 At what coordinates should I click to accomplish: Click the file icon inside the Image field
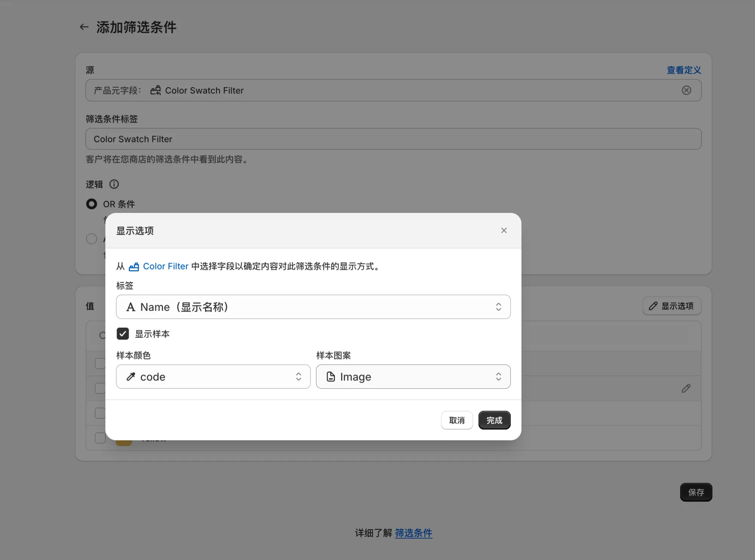tap(331, 377)
